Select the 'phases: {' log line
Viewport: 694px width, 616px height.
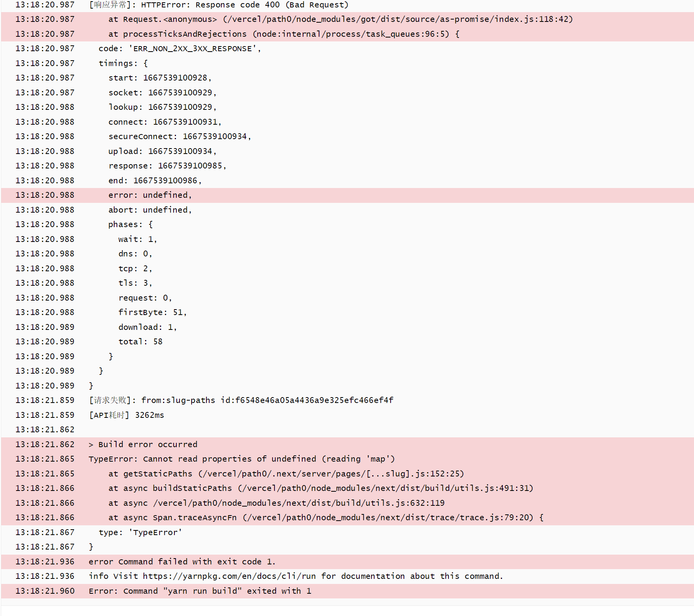click(x=130, y=224)
